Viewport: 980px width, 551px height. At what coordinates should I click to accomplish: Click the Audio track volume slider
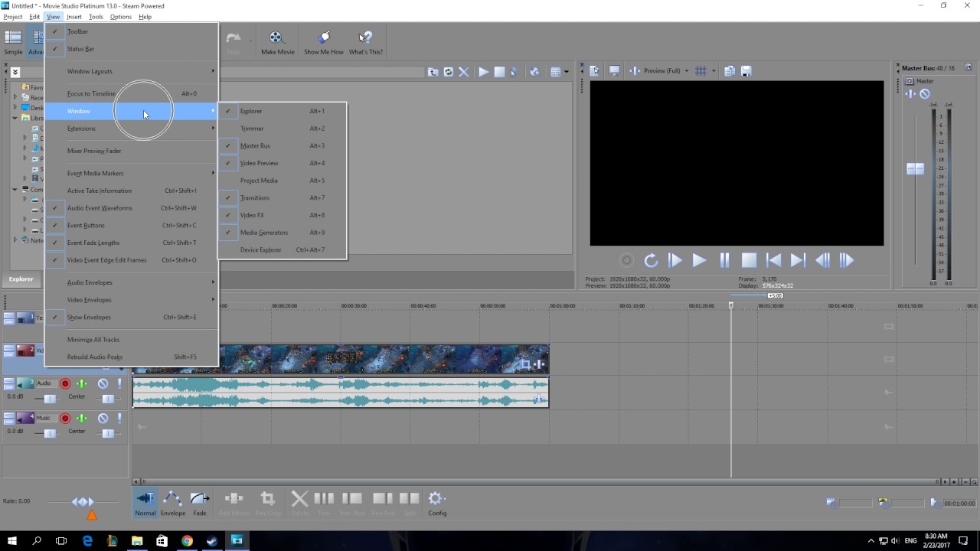coord(50,399)
